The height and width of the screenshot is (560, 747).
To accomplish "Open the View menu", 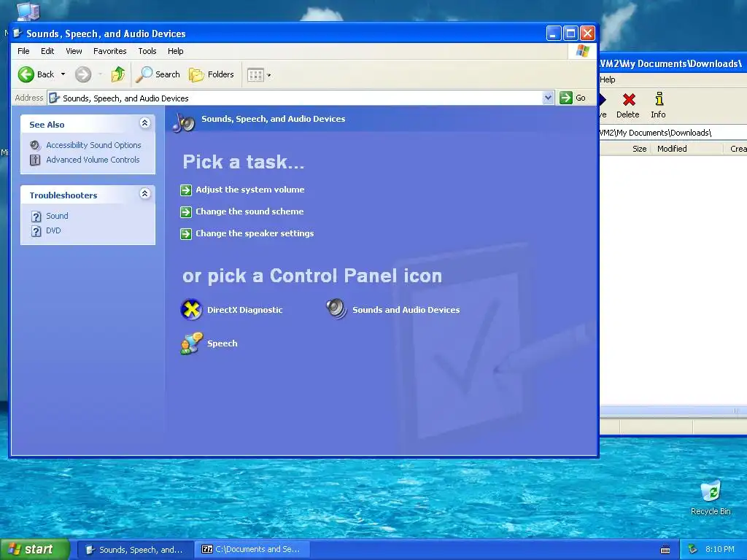I will [74, 51].
